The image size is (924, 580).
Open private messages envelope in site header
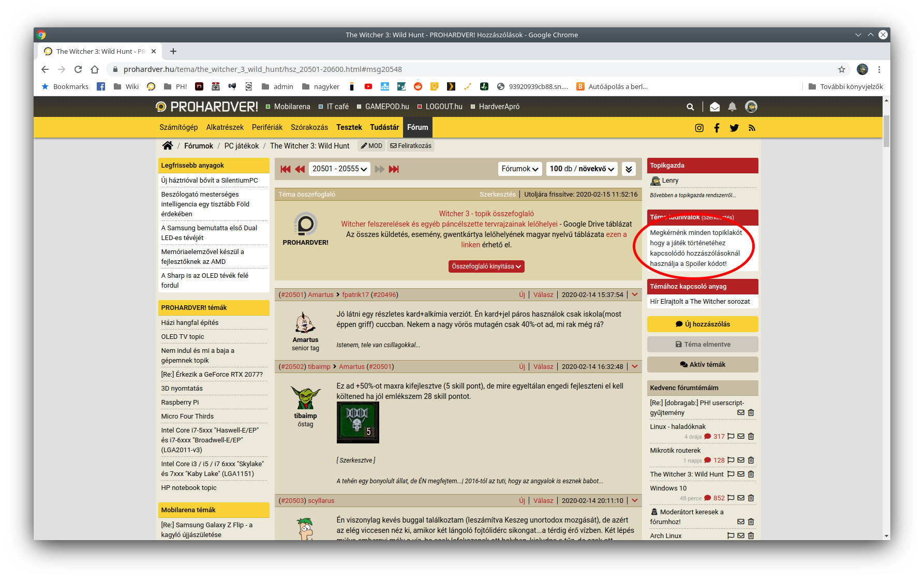714,107
